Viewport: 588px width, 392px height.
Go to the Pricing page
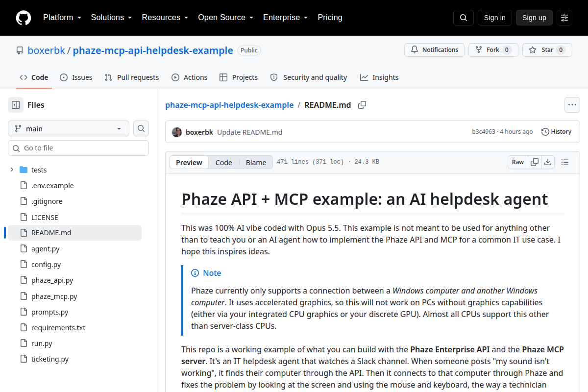point(330,18)
